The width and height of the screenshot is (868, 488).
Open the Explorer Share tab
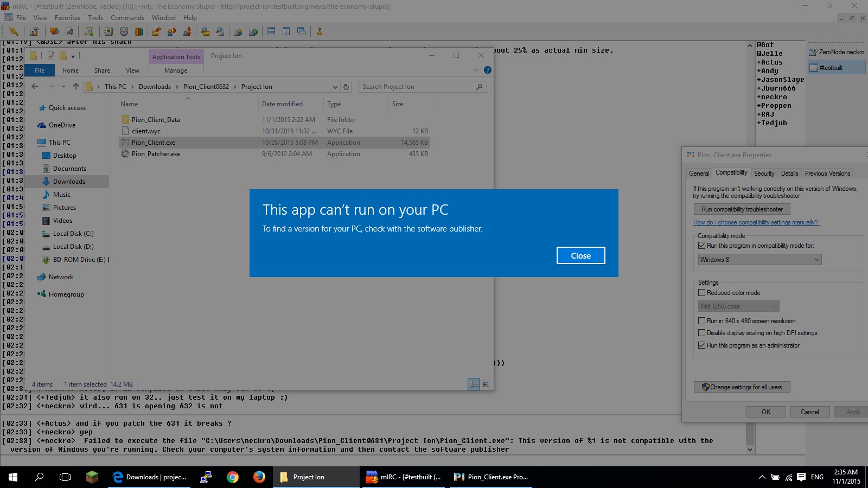pos(102,70)
